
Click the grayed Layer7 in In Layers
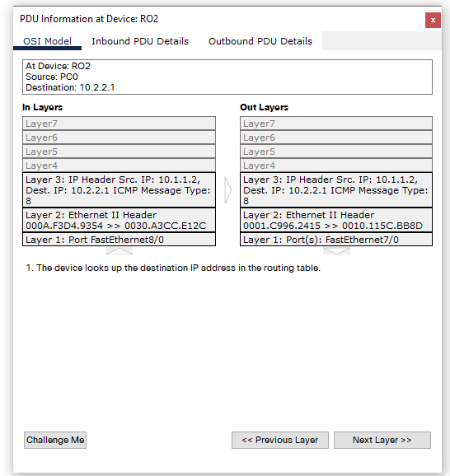click(x=120, y=124)
